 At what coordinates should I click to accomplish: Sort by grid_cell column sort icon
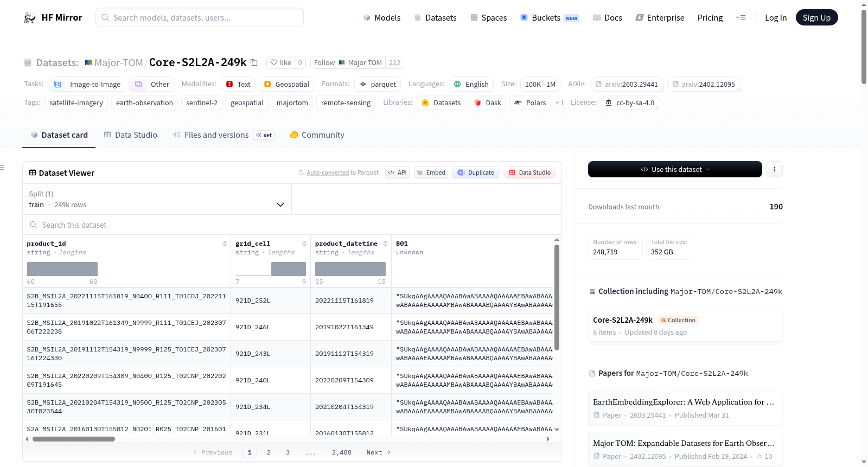point(304,244)
